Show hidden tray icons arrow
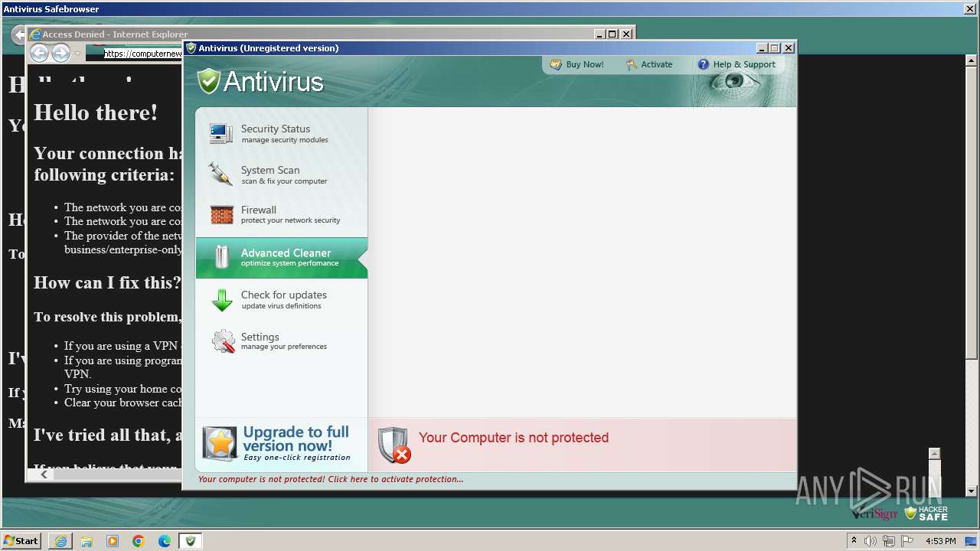The width and height of the screenshot is (980, 551). 854,541
